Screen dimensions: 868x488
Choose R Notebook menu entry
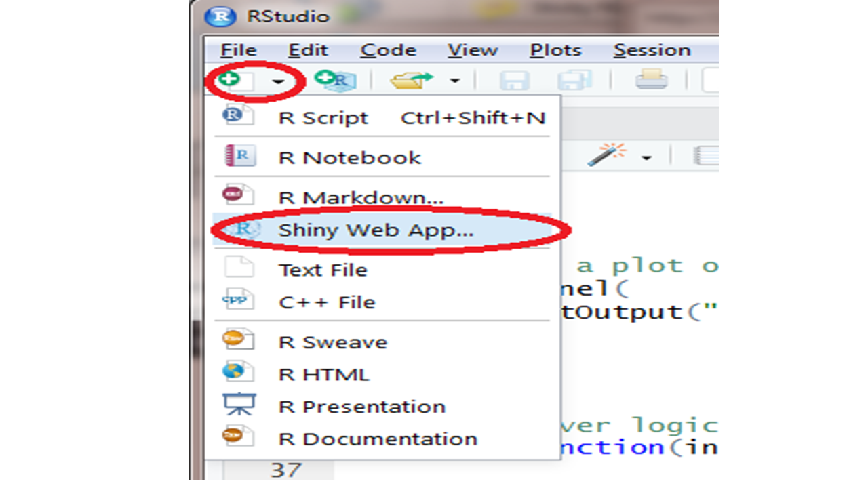[x=382, y=157]
